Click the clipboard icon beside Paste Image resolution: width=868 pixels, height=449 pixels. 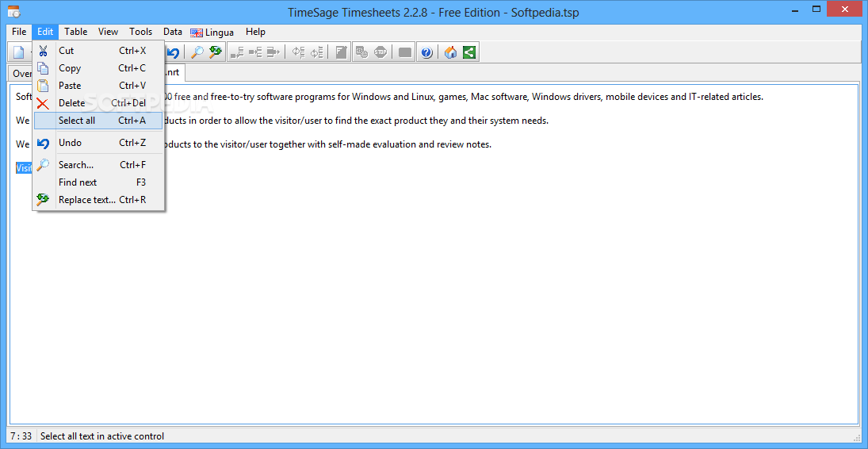43,86
